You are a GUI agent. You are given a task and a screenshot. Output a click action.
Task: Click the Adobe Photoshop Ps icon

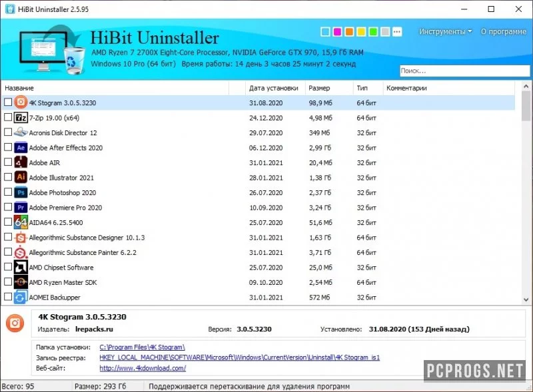click(21, 192)
